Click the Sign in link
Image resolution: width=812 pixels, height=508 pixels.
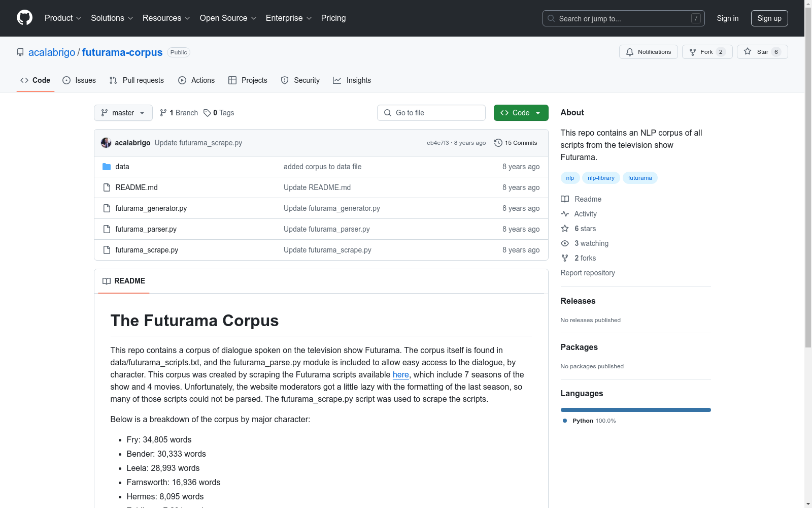[x=728, y=18]
